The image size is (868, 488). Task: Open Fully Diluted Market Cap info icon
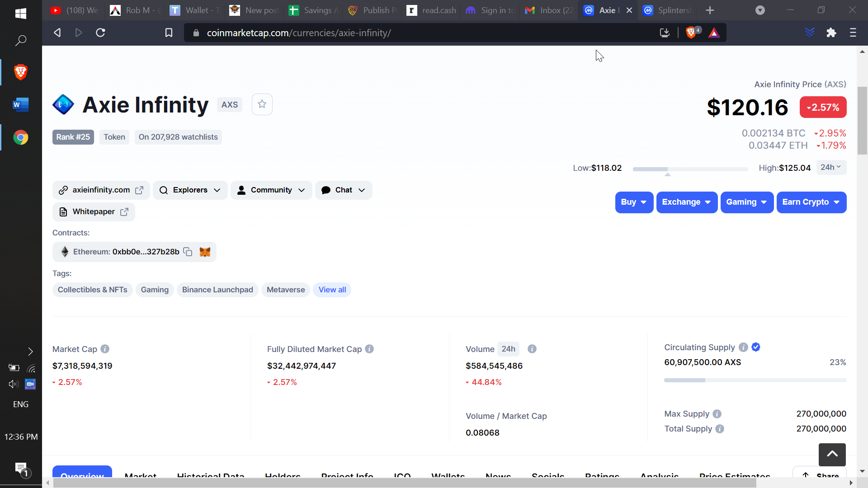369,349
